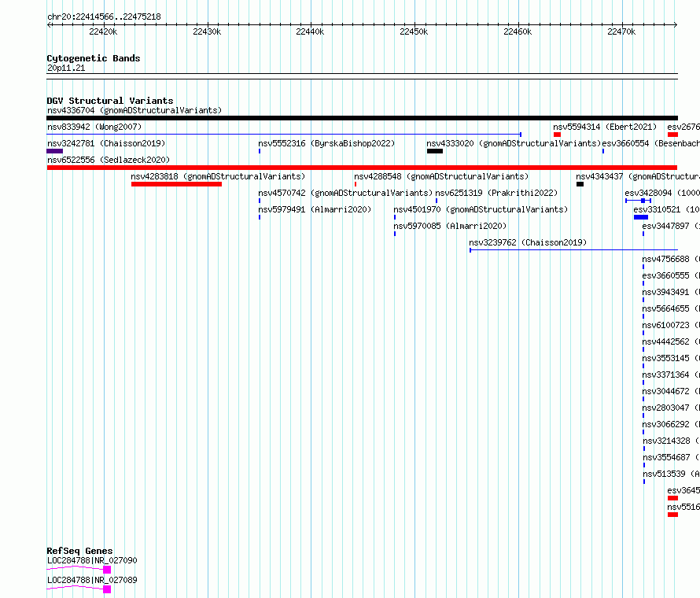
Task: Click the 22430k ruler position label
Action: [x=207, y=31]
